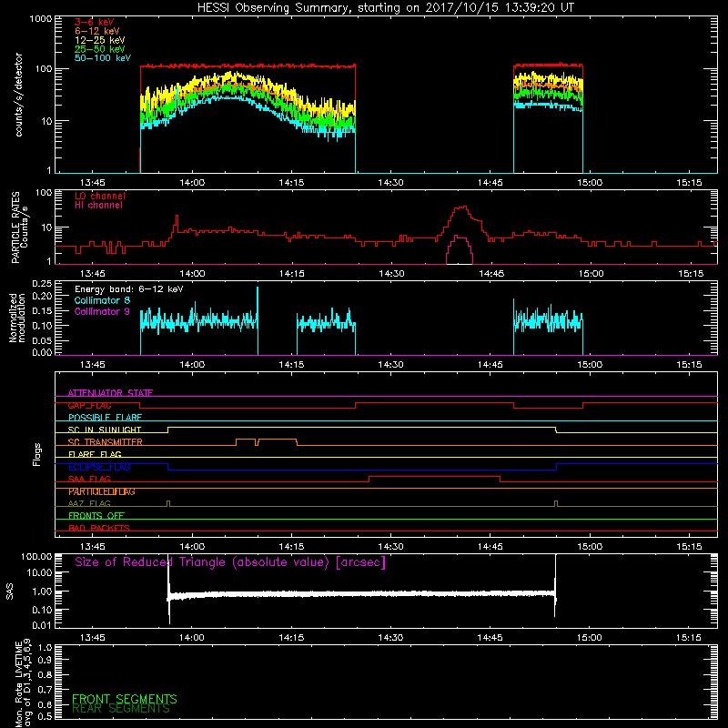Click the HI channel legend label
Viewport: 728px width, 728px height.
coord(98,206)
